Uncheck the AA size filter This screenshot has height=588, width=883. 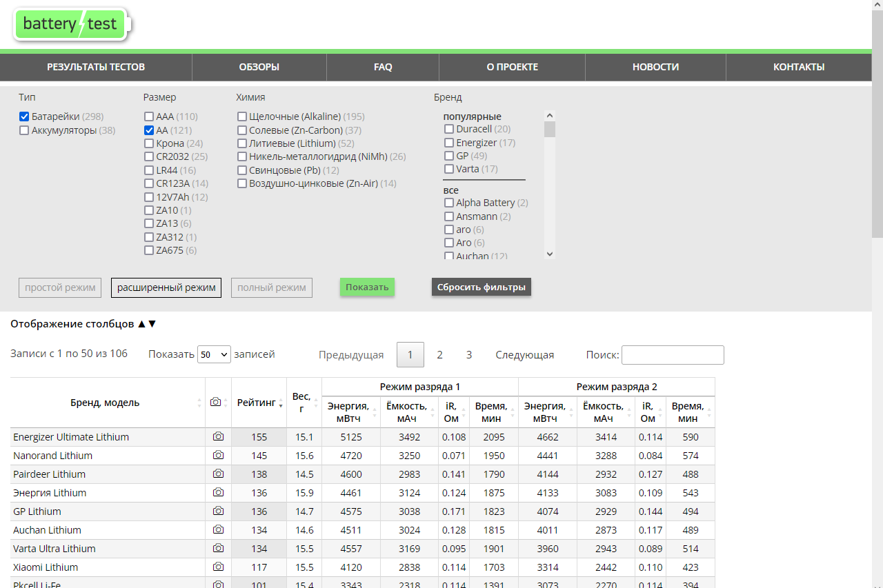(149, 130)
